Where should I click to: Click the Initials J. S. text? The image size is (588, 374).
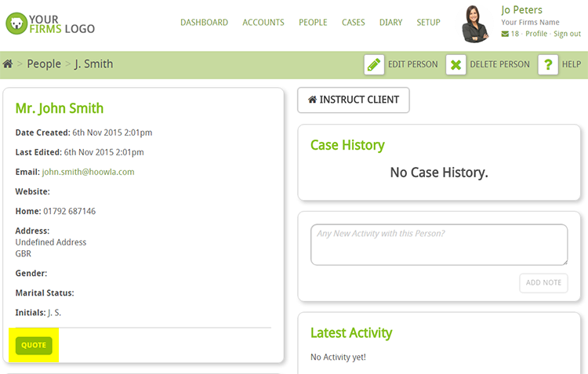[38, 313]
